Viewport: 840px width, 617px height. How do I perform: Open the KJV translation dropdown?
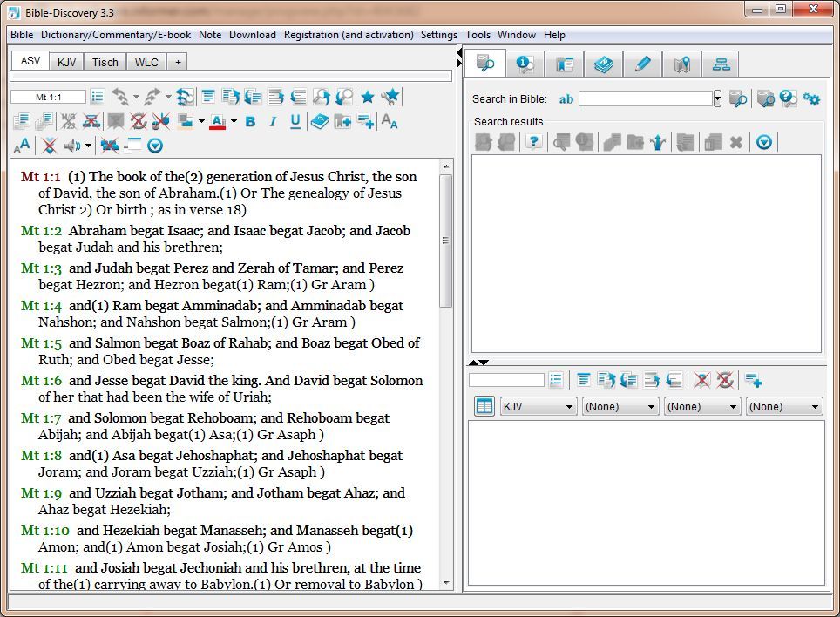(x=539, y=406)
